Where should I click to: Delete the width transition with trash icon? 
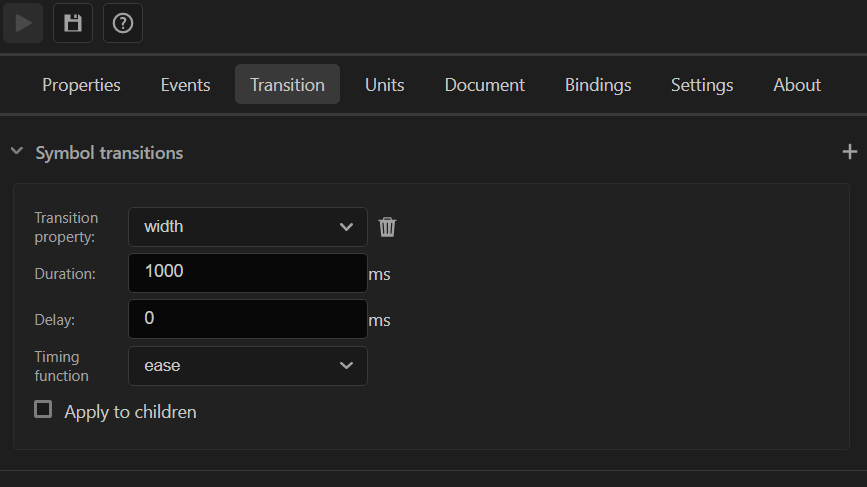tap(387, 227)
